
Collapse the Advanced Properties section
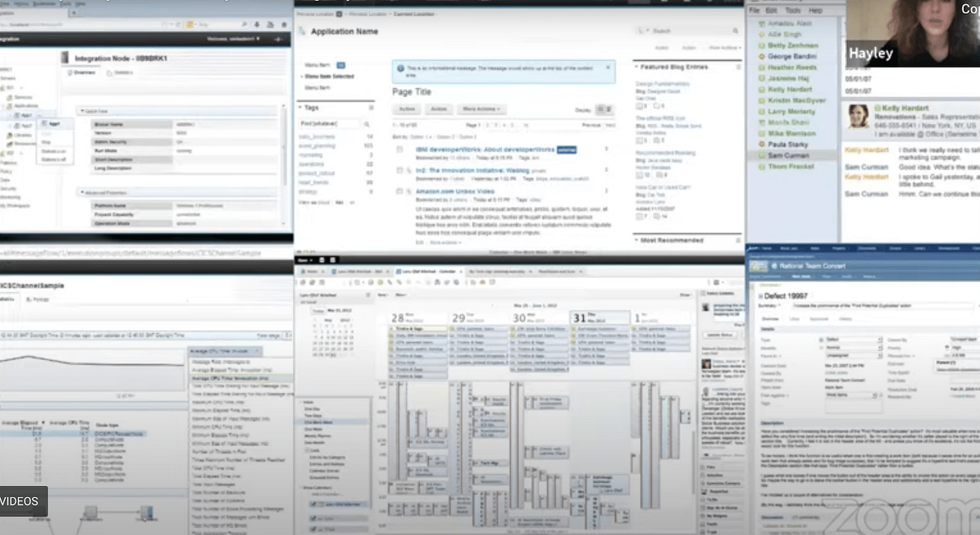point(81,192)
